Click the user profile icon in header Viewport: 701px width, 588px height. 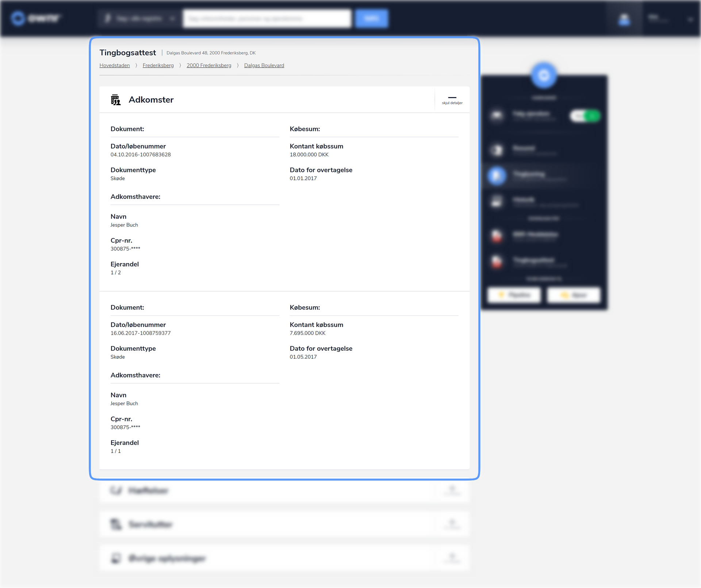(624, 19)
